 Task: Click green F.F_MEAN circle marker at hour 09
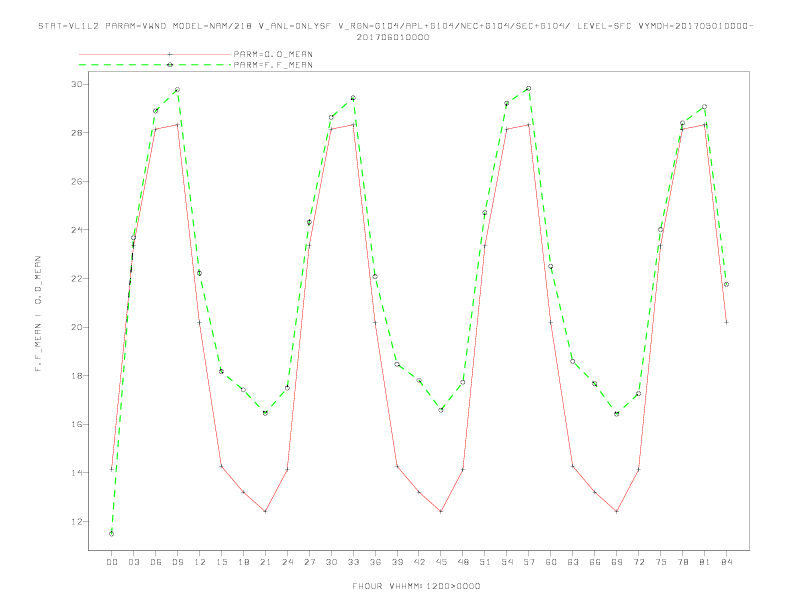click(x=177, y=89)
